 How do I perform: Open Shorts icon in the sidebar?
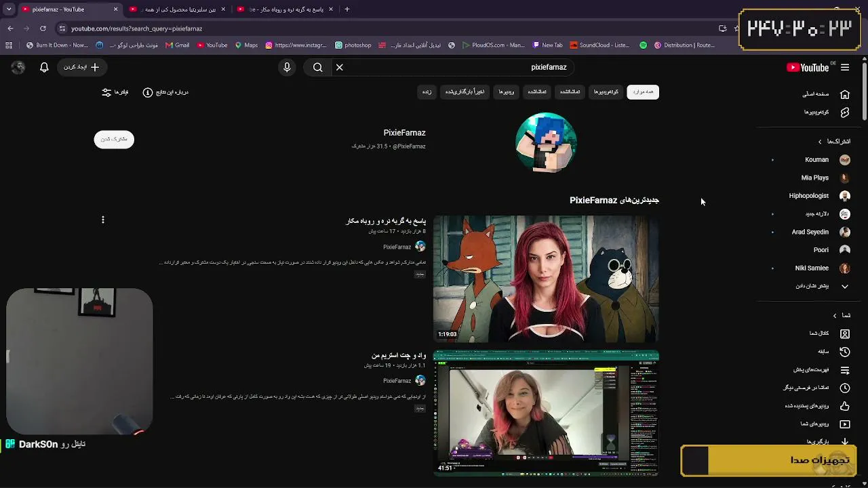click(x=844, y=113)
